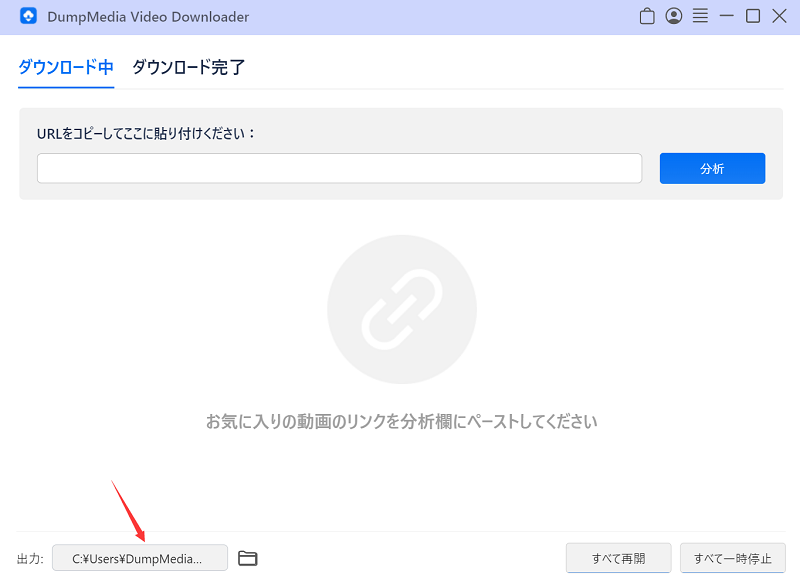Switch to ダウンロード完了 tab
The image size is (800, 582).
click(x=189, y=67)
